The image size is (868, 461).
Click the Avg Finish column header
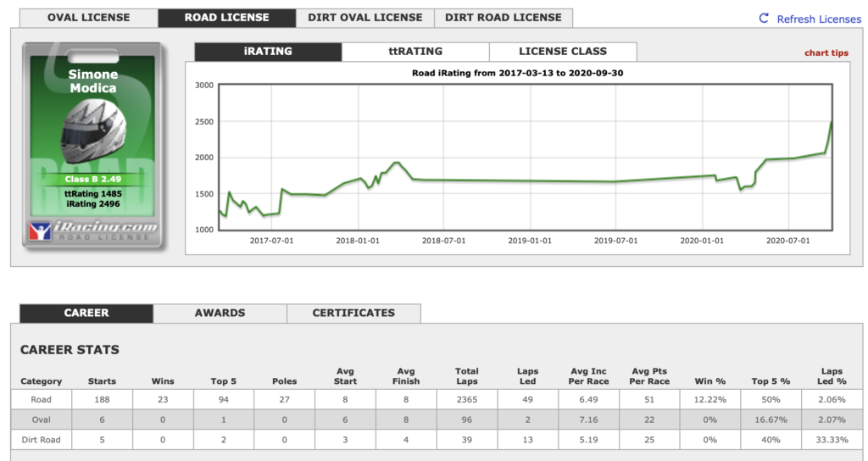click(406, 376)
